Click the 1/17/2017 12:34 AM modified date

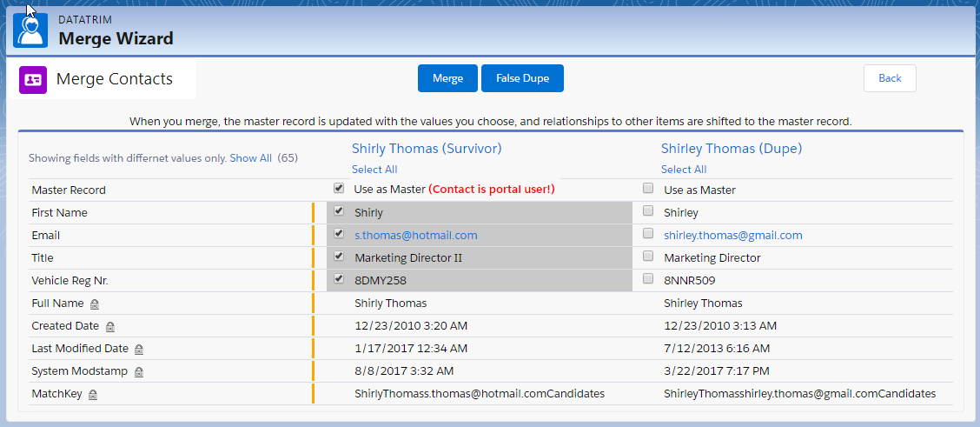[411, 348]
